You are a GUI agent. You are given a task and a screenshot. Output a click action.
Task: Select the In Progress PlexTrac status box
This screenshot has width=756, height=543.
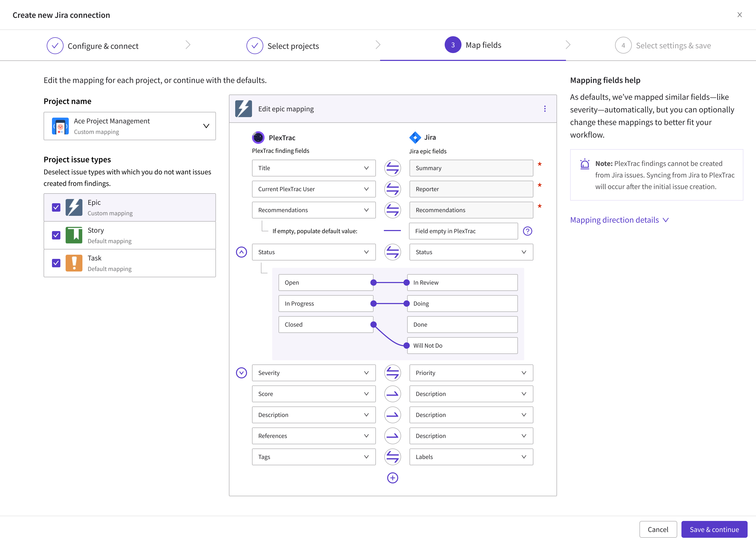coord(326,303)
